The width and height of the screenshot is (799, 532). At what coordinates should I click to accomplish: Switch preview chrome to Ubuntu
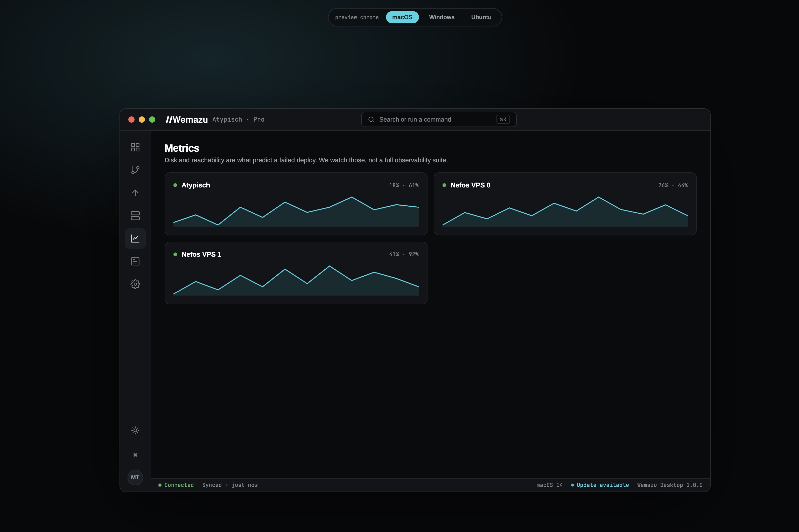[481, 17]
